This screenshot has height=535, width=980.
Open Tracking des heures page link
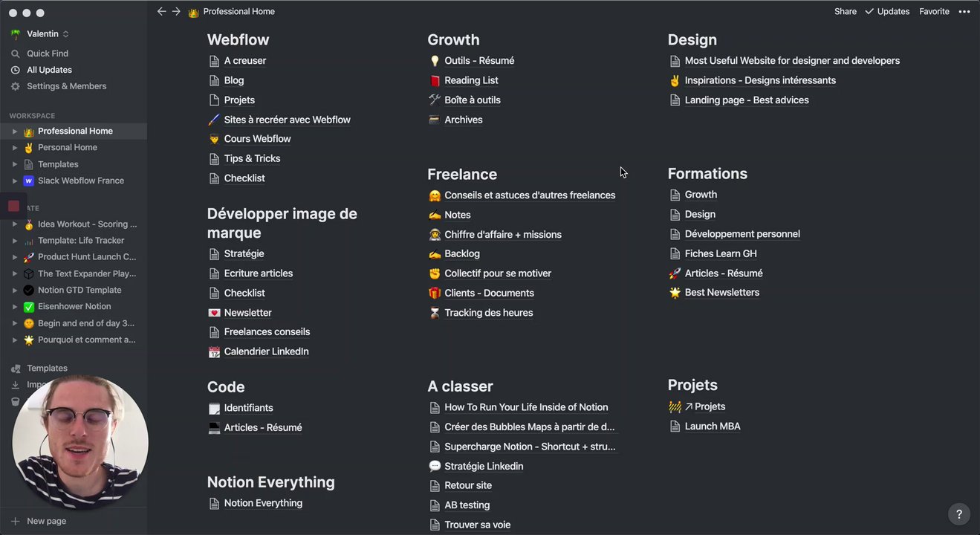[x=488, y=313]
